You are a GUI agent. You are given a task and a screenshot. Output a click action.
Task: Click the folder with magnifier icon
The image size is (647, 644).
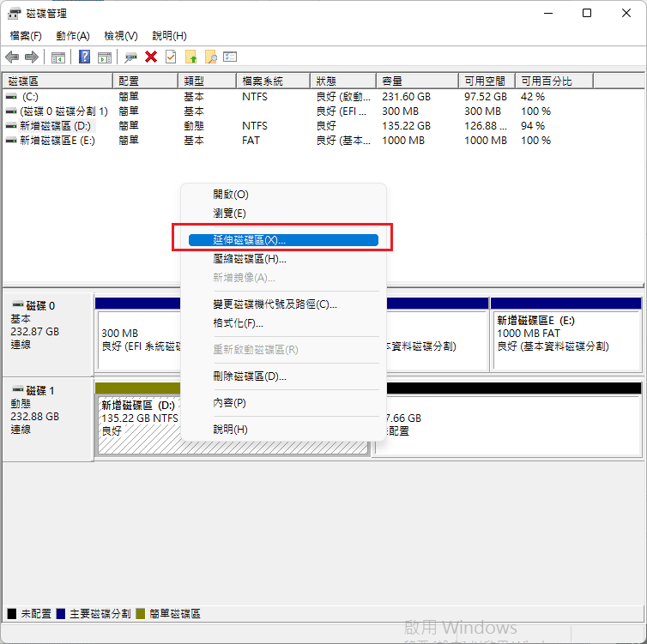point(211,57)
